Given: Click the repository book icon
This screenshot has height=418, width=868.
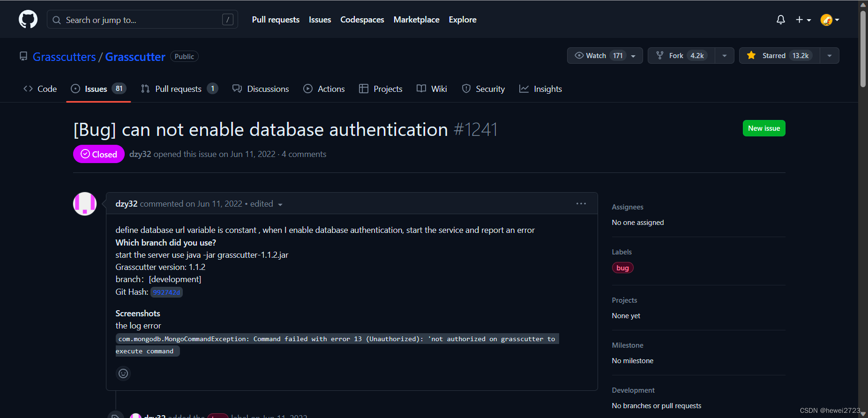Looking at the screenshot, I should pos(23,57).
